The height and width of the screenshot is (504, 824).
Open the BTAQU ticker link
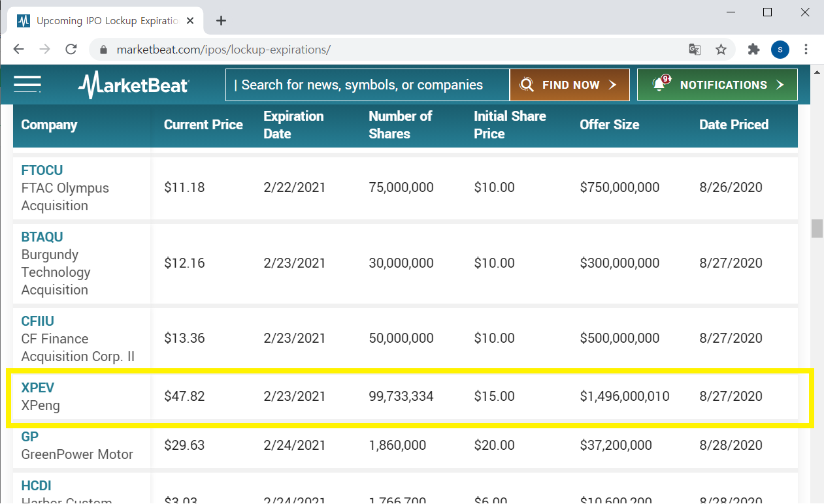42,237
